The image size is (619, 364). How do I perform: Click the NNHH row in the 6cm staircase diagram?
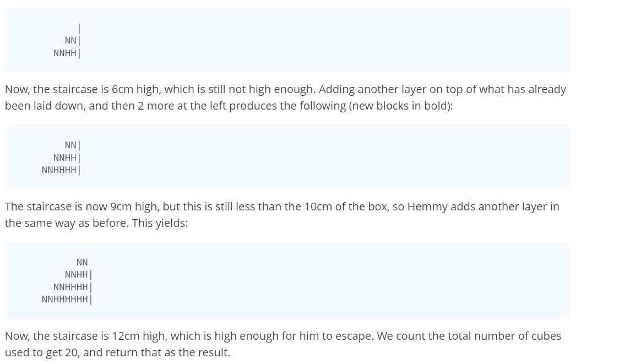67,53
